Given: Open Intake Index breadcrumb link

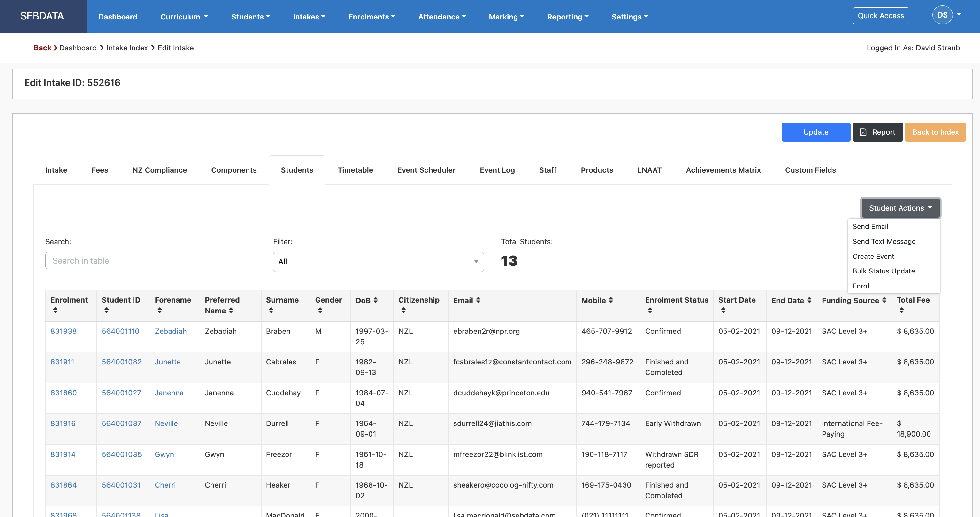Looking at the screenshot, I should 127,48.
